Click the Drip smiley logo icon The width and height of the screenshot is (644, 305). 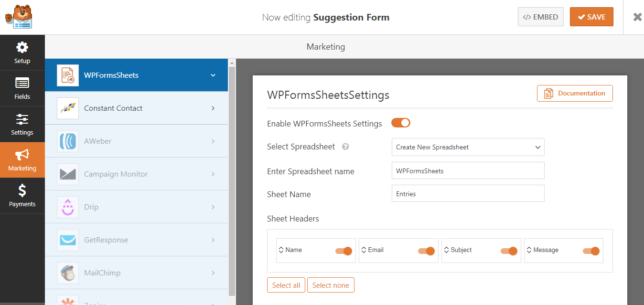coord(68,207)
